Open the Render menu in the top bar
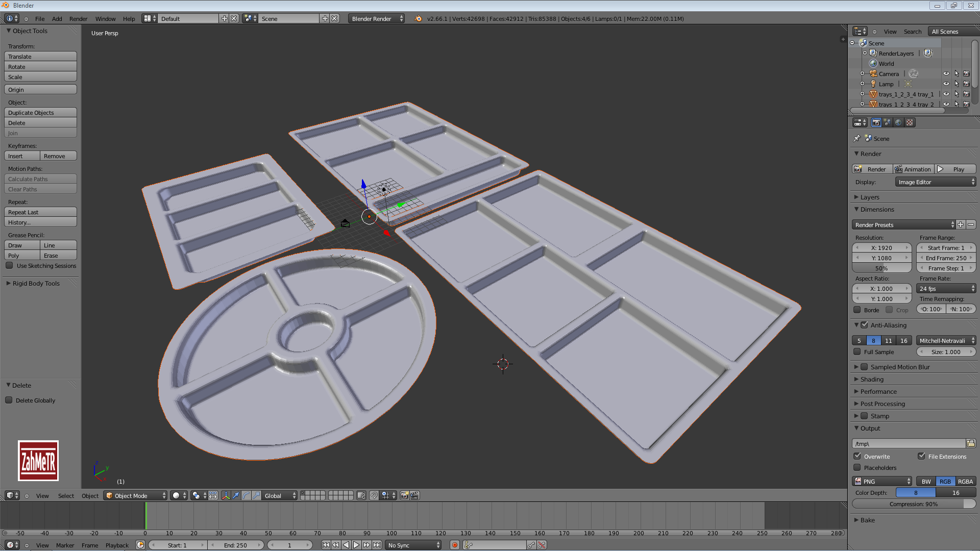The width and height of the screenshot is (980, 551). tap(78, 18)
